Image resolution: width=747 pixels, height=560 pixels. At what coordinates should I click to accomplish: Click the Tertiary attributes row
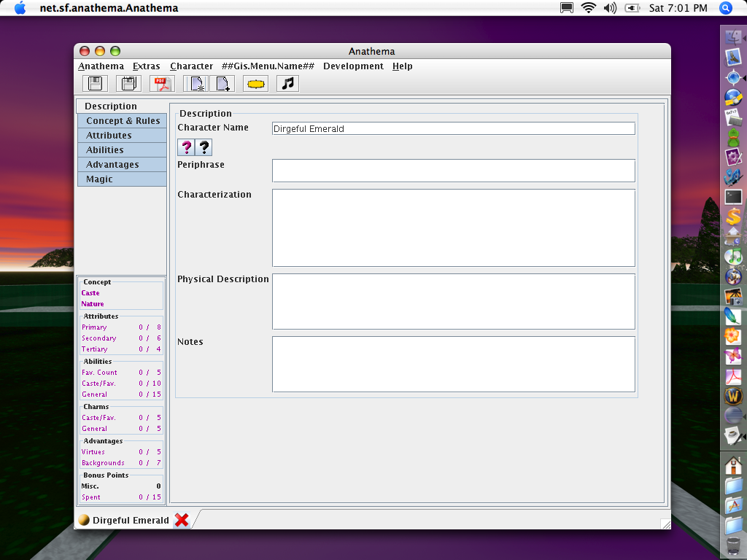pos(121,349)
